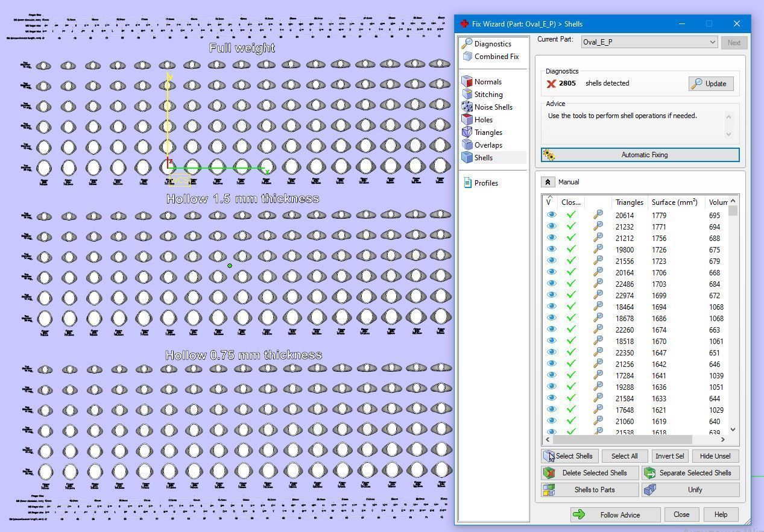The height and width of the screenshot is (532, 764).
Task: Zoom to shell with 21212 triangles
Action: (x=598, y=238)
